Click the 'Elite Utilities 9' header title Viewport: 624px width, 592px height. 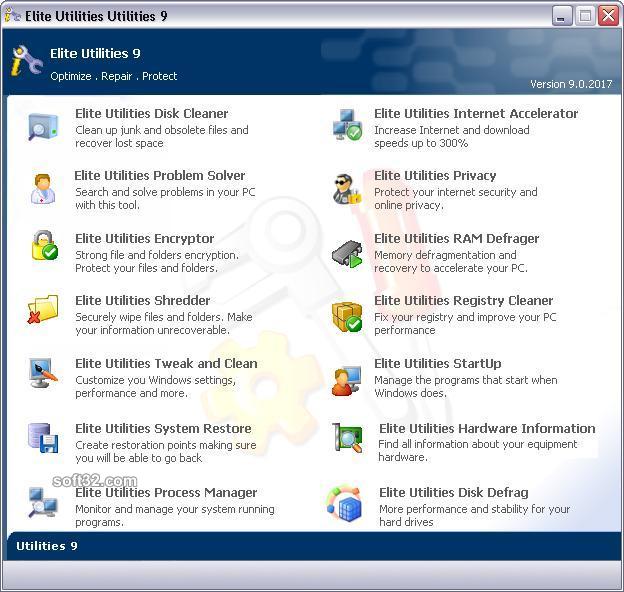coord(95,53)
